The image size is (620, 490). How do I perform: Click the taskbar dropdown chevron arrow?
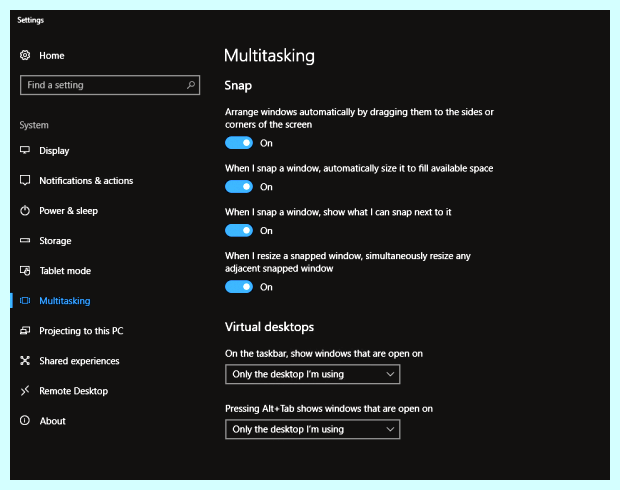pyautogui.click(x=390, y=374)
